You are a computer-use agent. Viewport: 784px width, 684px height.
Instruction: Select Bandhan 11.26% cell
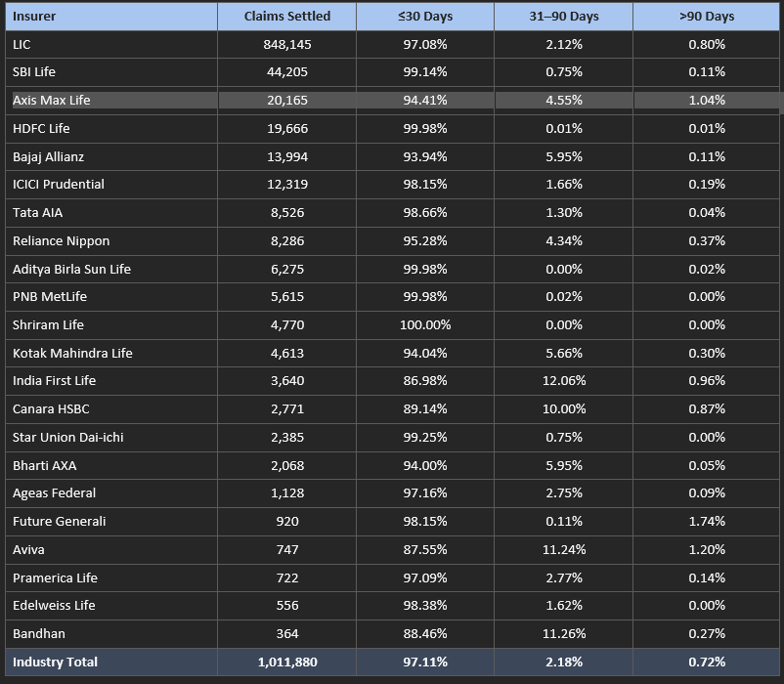tap(563, 634)
